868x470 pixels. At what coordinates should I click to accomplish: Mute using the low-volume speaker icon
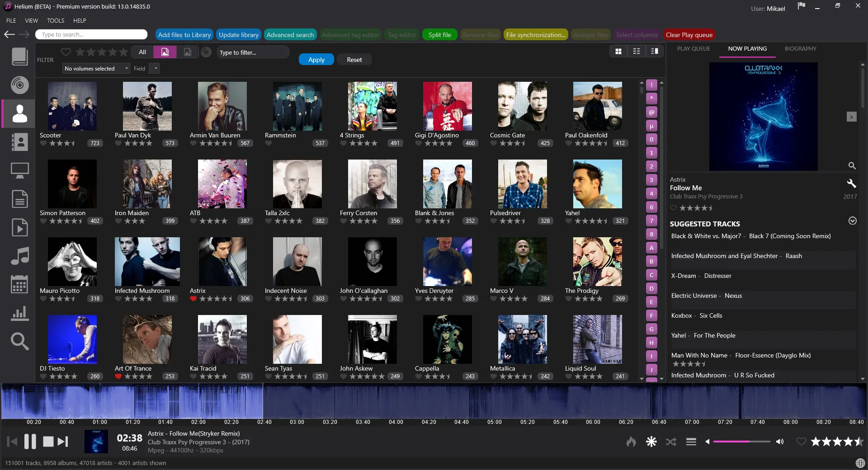708,442
